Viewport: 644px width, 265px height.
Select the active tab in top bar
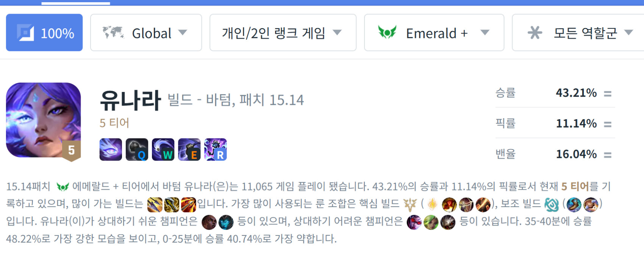point(75,3)
